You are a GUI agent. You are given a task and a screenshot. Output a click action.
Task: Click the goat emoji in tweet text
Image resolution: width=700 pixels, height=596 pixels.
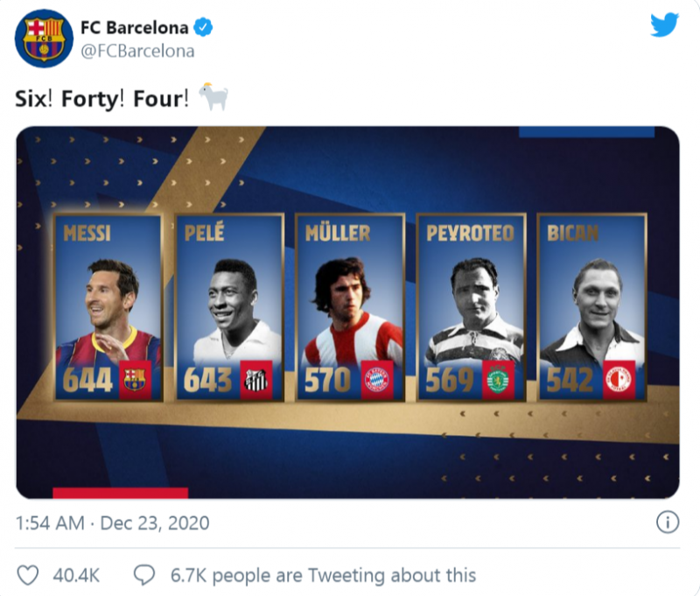[x=213, y=96]
